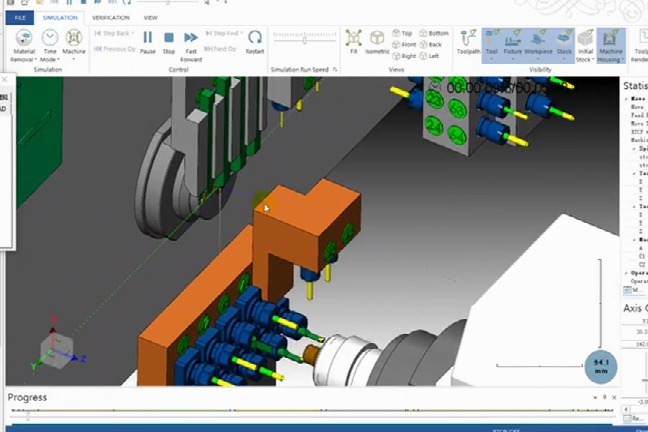Toggle Fixture visibility
Viewport: 648px width, 432px height.
[x=512, y=40]
